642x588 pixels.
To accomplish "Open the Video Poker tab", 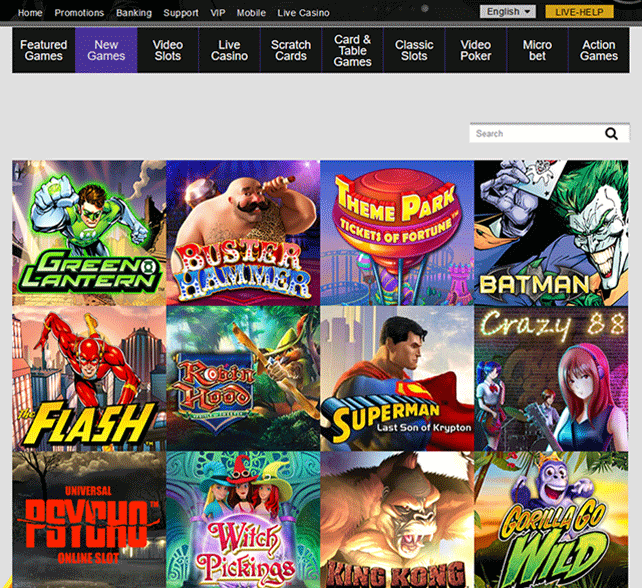I will click(x=476, y=50).
